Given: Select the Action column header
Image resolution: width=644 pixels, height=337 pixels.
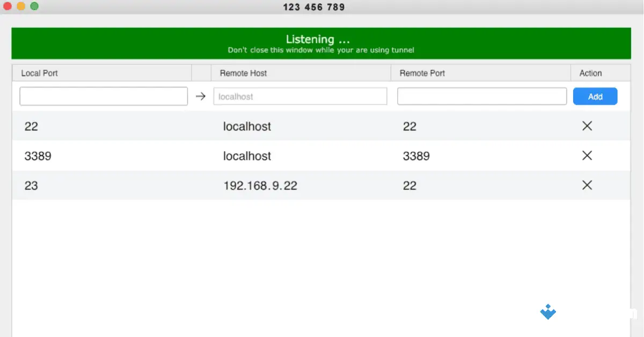Looking at the screenshot, I should [x=590, y=73].
